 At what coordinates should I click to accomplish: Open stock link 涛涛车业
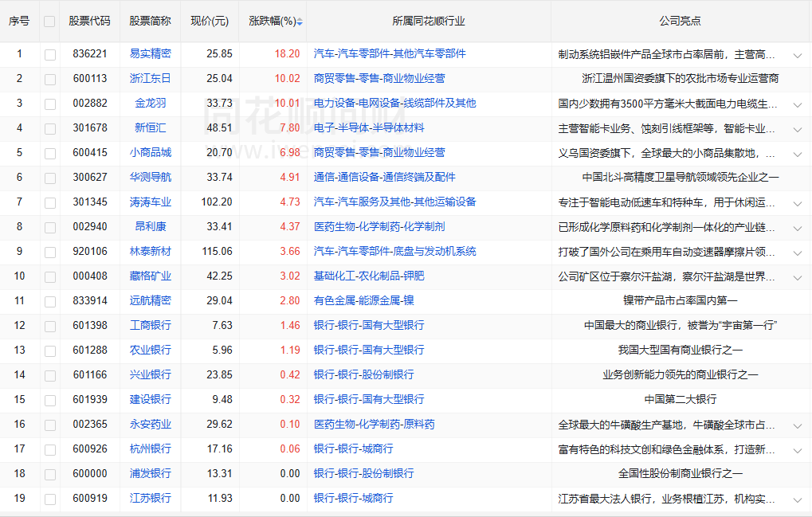point(150,202)
